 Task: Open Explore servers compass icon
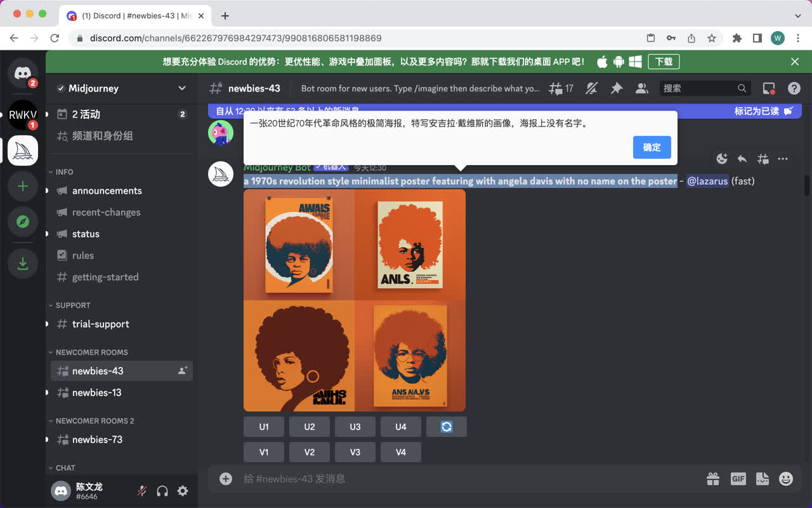23,222
